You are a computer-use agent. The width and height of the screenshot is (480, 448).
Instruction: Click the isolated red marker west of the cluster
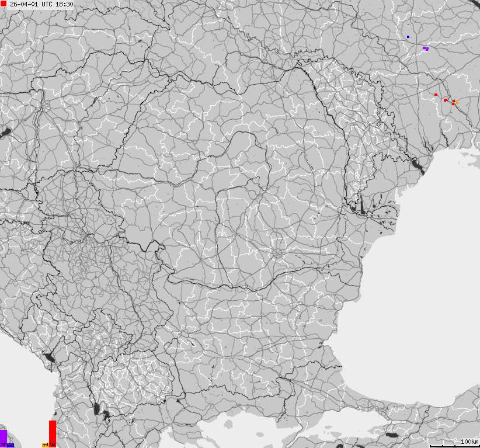tap(436, 95)
